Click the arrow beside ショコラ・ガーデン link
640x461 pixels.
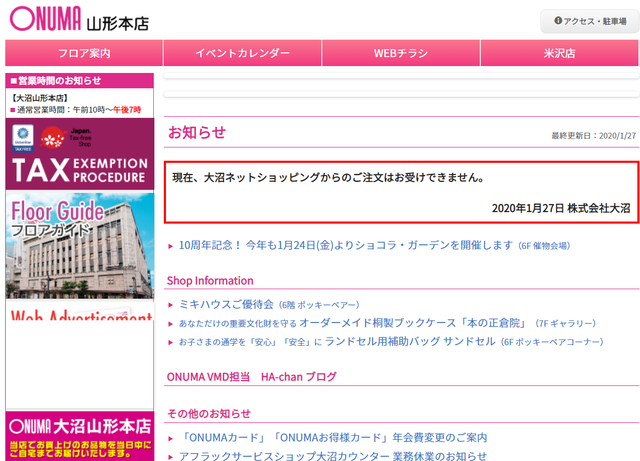[171, 246]
